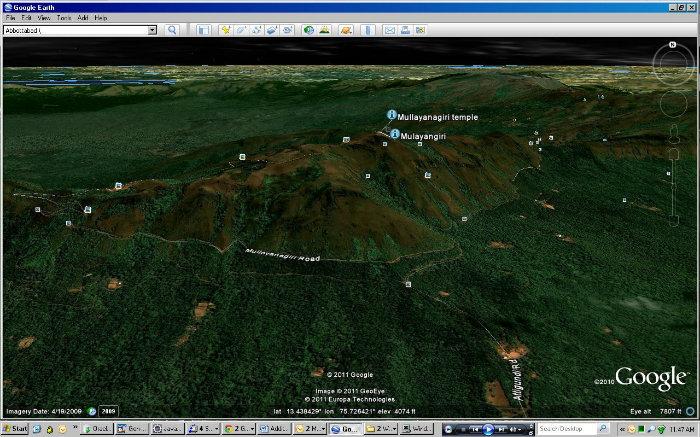Click the search magnifier button
This screenshot has height=437, width=700.
coord(172,30)
